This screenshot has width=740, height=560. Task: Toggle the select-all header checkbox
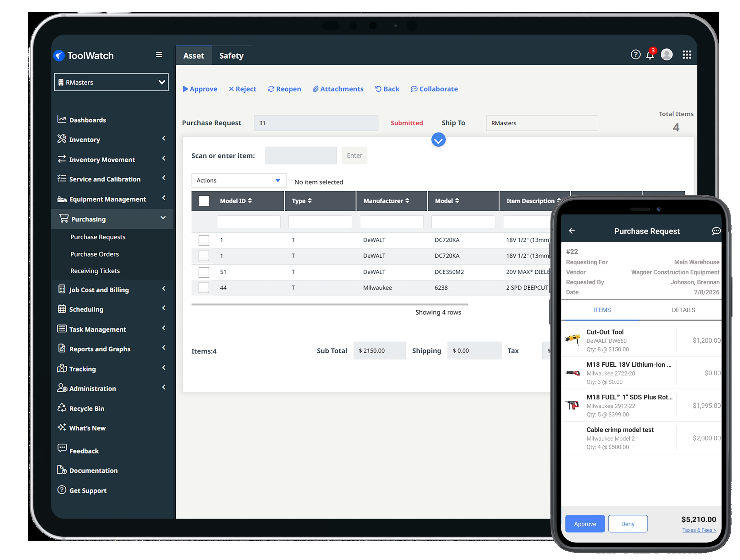(204, 201)
